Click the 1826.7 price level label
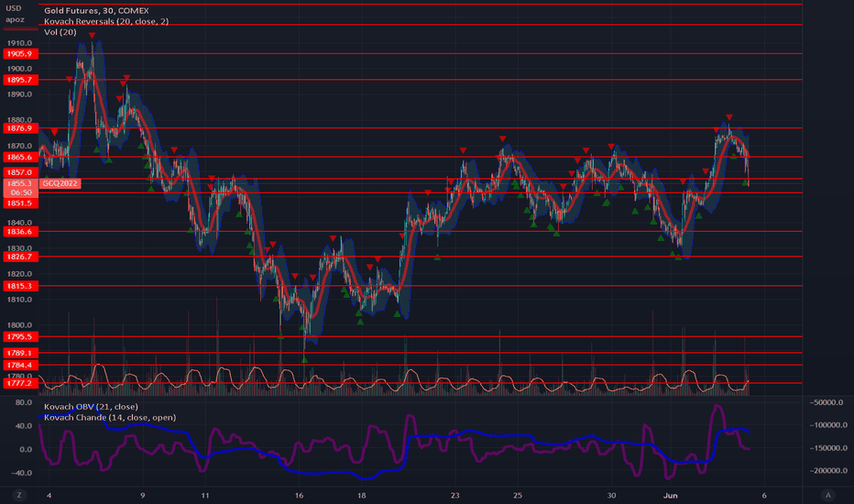The image size is (854, 504). coord(21,256)
